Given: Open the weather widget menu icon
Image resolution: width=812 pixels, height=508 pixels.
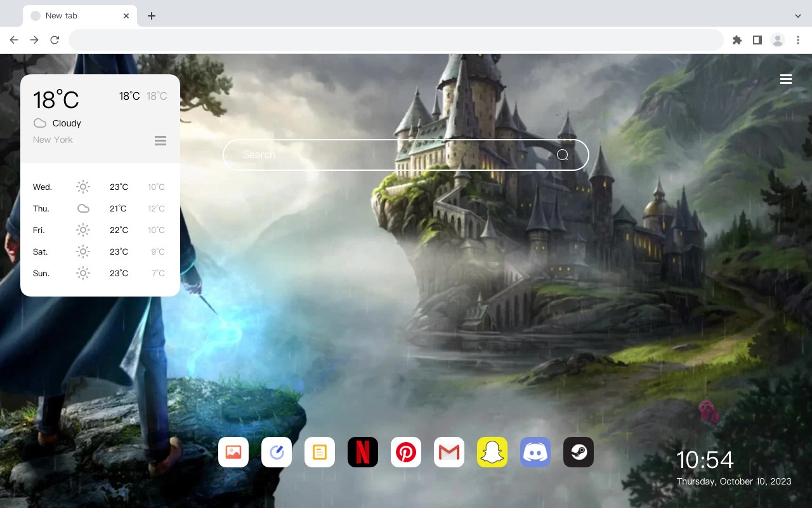Looking at the screenshot, I should point(160,140).
